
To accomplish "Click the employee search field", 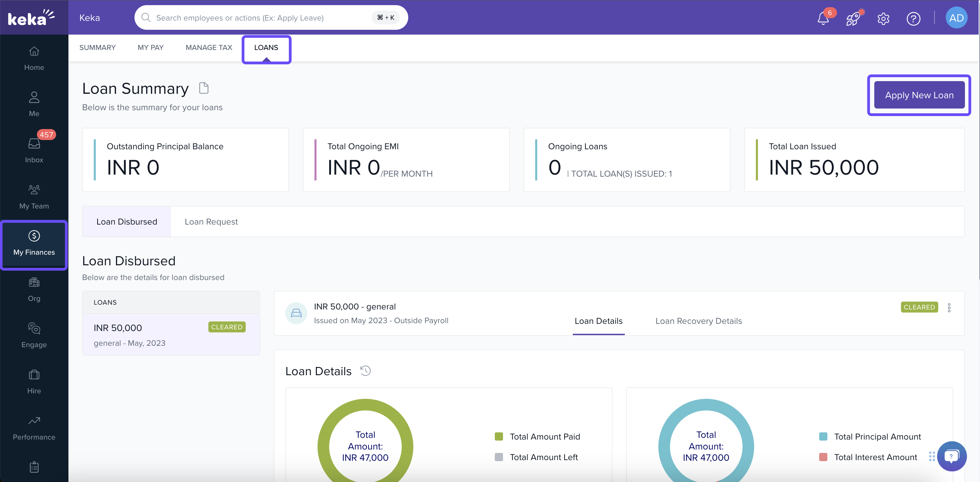I will 262,18.
